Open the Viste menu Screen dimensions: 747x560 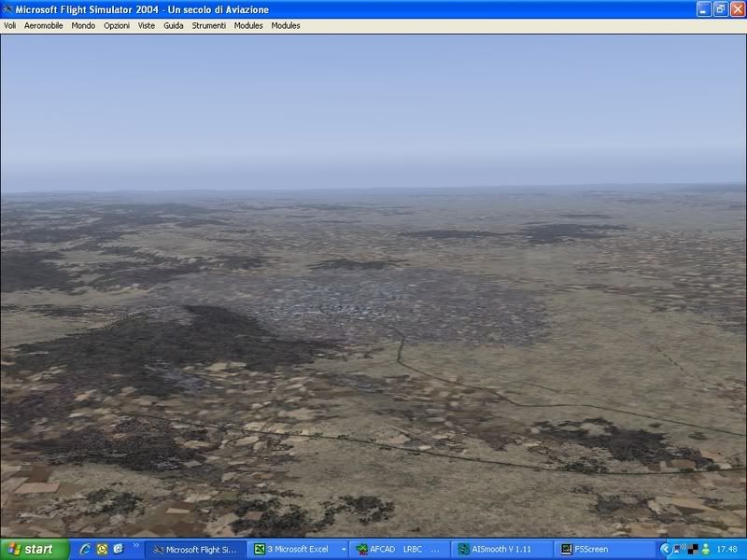tap(147, 26)
